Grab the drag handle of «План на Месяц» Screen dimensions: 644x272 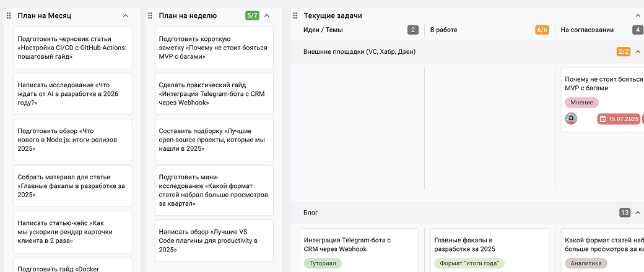(9, 15)
